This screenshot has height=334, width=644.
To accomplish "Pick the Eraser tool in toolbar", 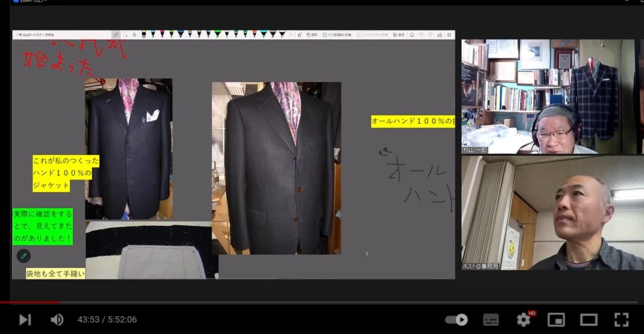I will coord(143,35).
